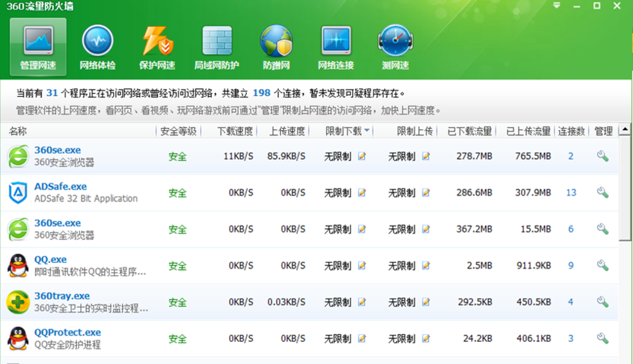This screenshot has width=633, height=364.
Task: Open the 防蹭网 tab
Action: pos(276,47)
